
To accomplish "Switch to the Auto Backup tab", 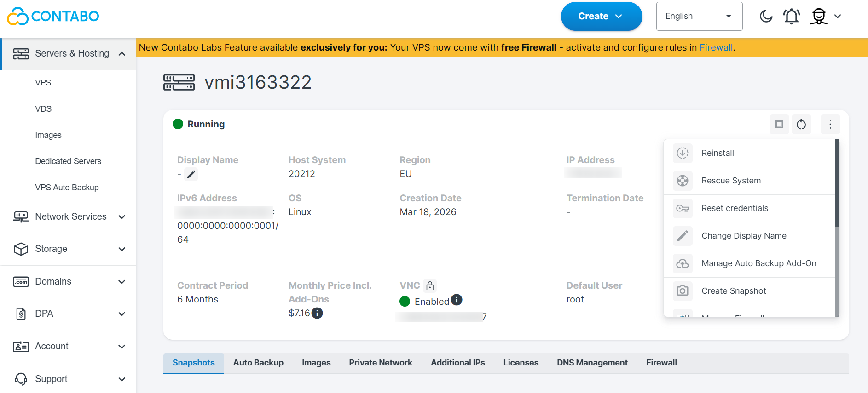I will [x=258, y=363].
